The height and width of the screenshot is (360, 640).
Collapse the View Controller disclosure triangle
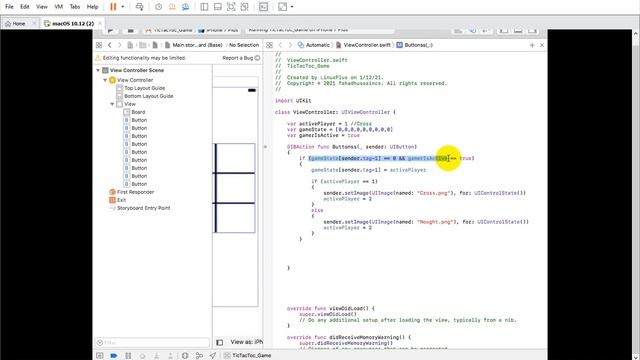(105, 80)
